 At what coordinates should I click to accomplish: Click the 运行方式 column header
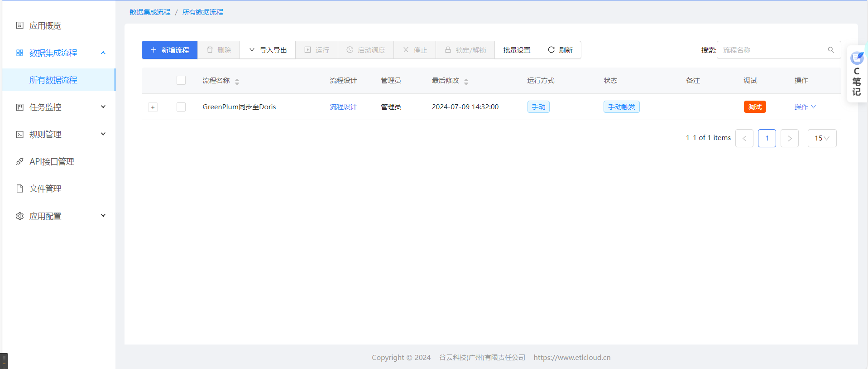point(541,81)
